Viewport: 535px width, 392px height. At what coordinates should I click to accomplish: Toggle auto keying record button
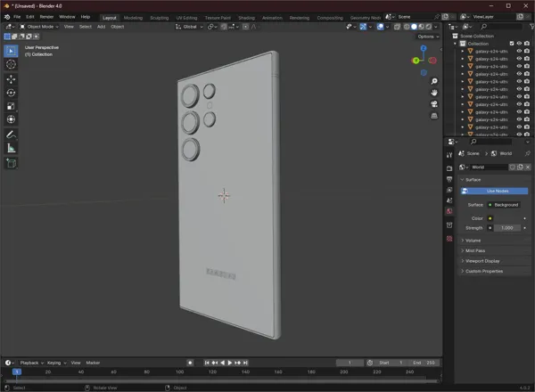pos(190,363)
